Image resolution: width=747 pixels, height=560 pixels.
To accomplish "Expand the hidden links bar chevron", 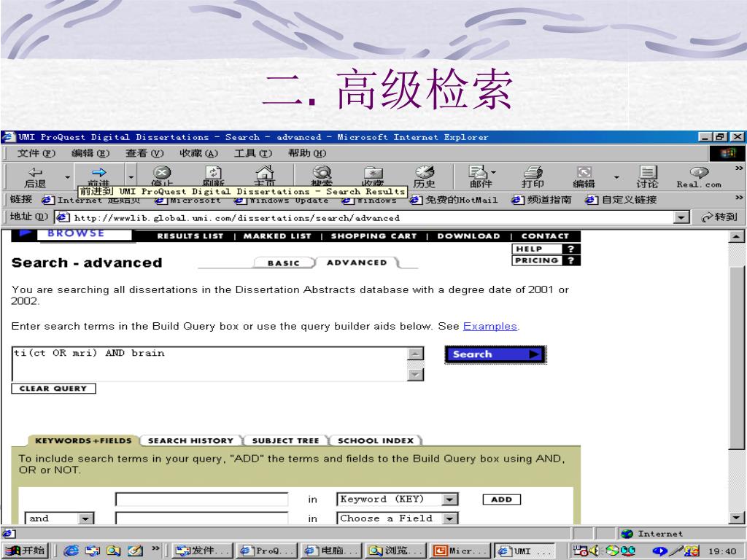I will 739,198.
